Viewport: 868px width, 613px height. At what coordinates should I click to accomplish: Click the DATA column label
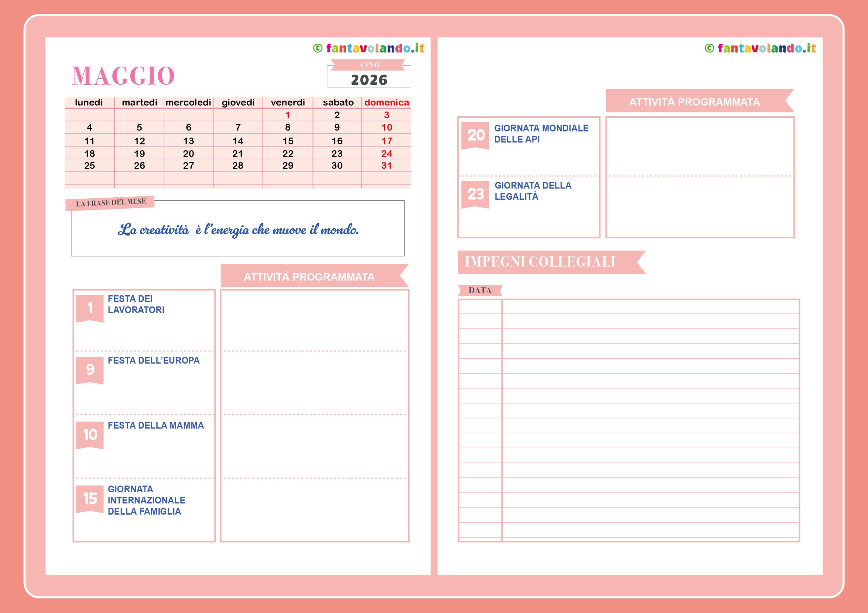(479, 290)
